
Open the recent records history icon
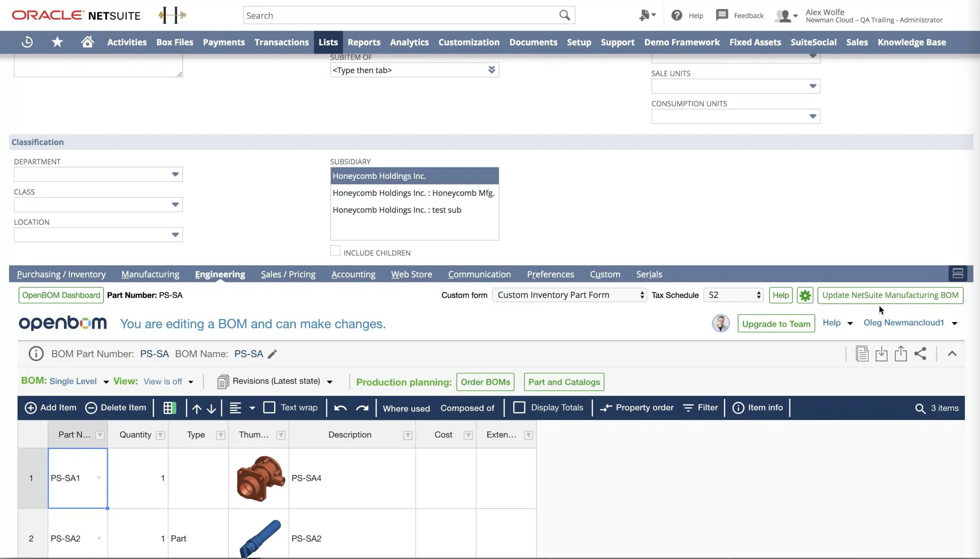(27, 42)
